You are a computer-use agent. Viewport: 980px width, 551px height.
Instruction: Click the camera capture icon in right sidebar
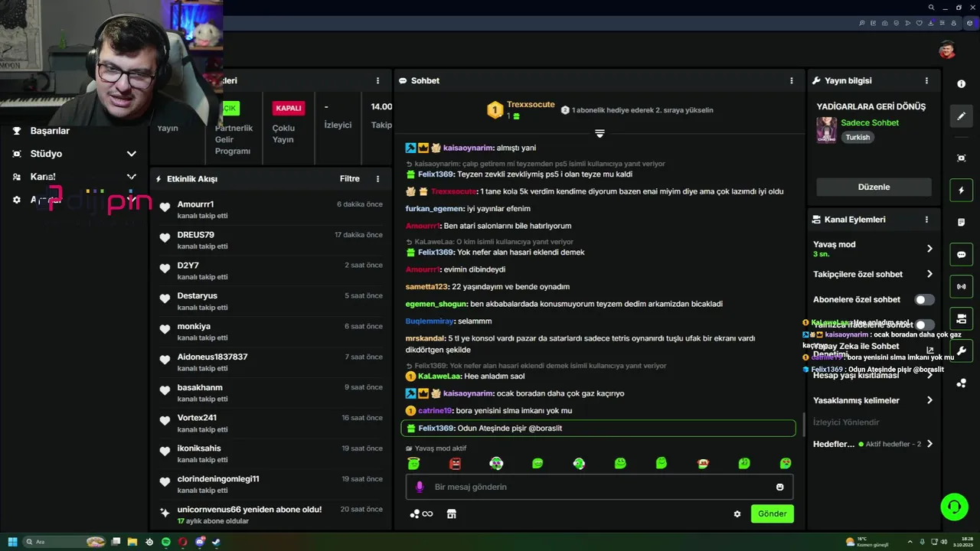[x=962, y=158]
